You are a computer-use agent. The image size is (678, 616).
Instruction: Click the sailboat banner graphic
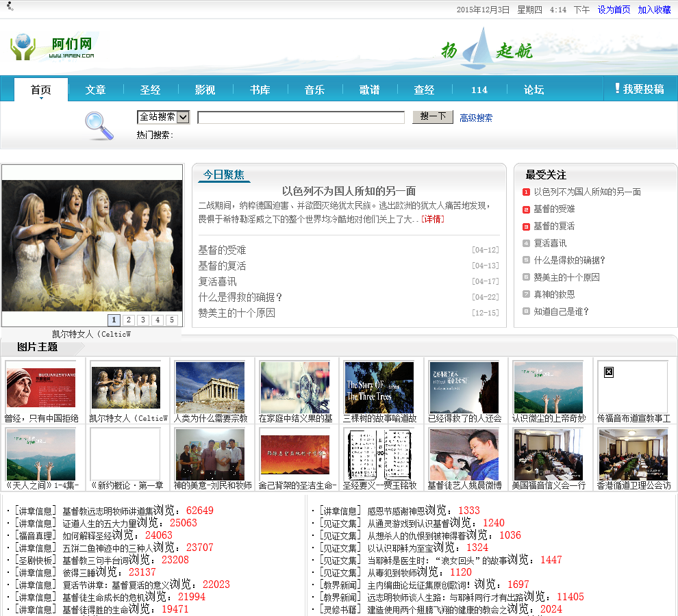[478, 49]
